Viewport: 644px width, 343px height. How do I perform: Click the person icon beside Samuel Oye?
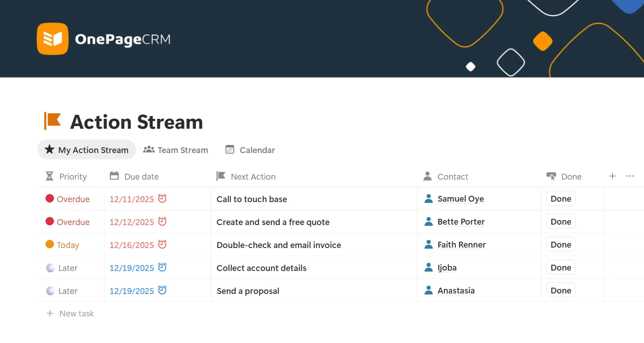429,199
